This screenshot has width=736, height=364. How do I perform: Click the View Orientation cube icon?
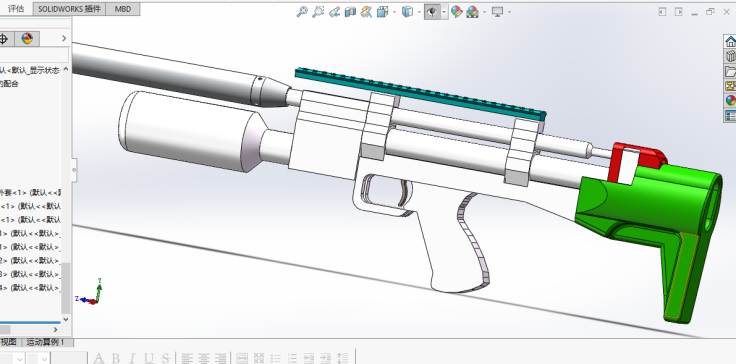tap(383, 12)
